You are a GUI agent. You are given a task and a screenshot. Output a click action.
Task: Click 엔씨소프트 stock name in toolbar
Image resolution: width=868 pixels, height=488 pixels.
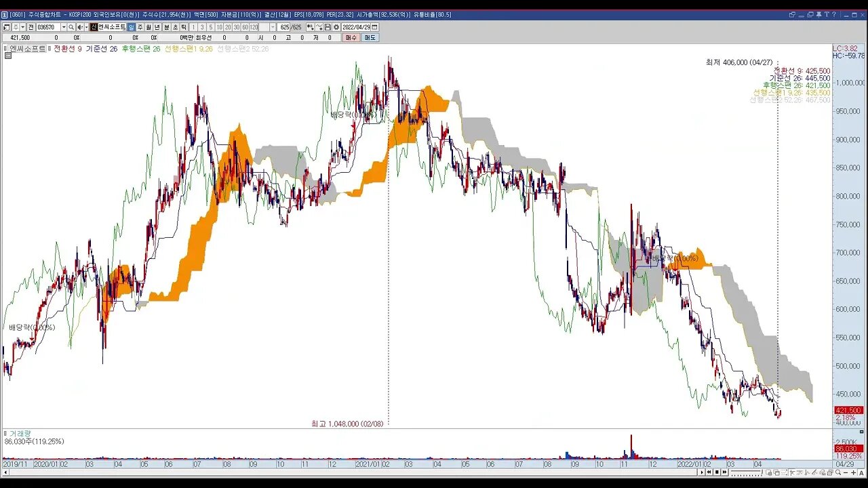(113, 27)
